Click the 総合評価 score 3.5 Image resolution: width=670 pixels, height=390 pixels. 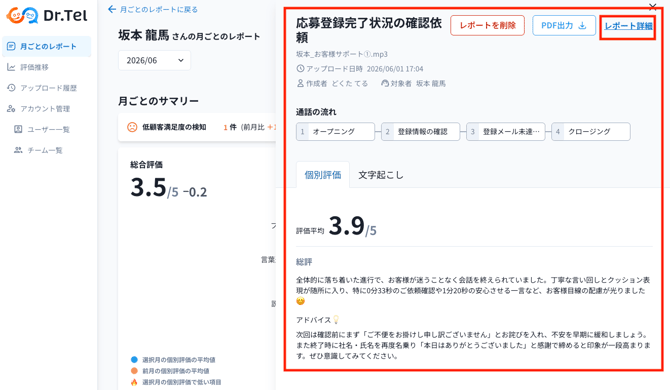tap(148, 188)
